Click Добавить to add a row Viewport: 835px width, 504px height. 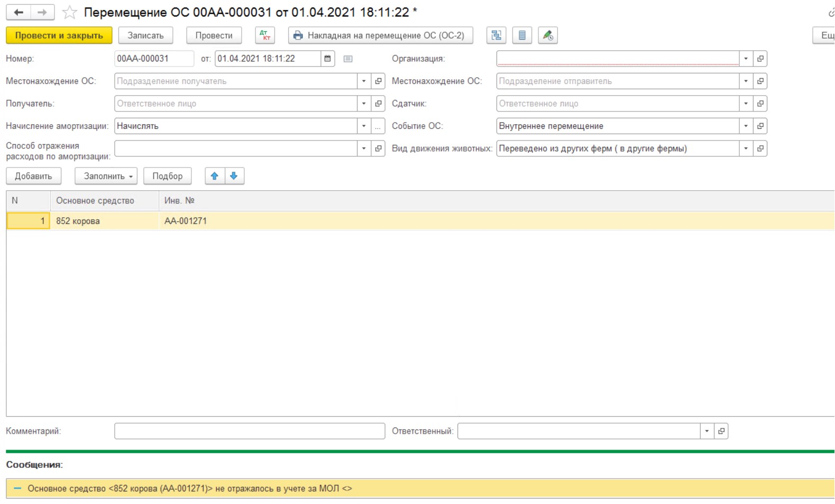(x=33, y=176)
